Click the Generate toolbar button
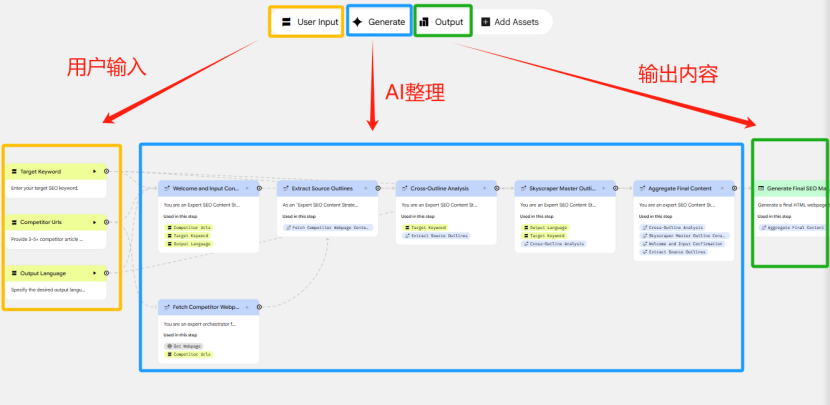 pyautogui.click(x=379, y=22)
